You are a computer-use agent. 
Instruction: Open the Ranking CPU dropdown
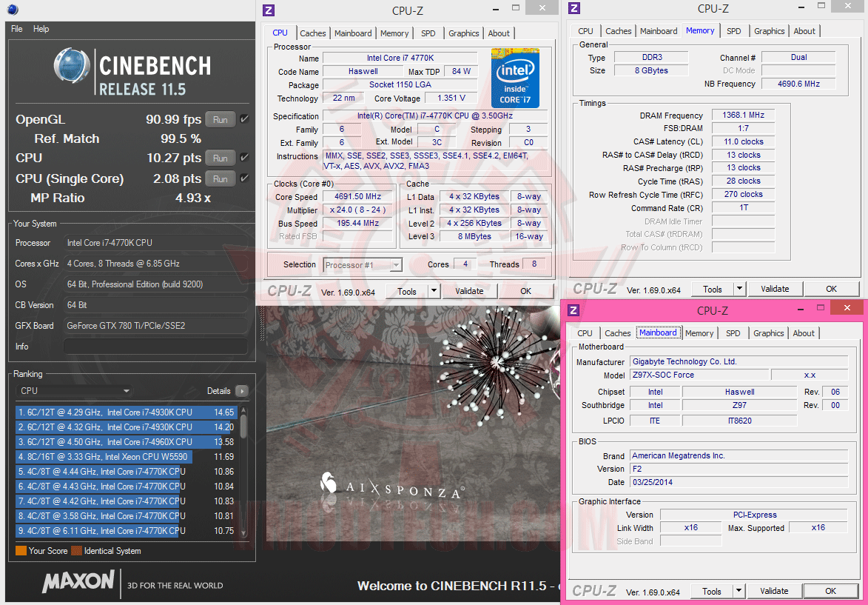point(74,390)
